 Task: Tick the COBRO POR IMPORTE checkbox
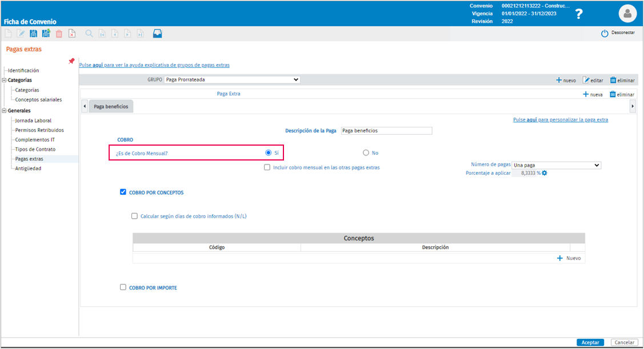(123, 287)
